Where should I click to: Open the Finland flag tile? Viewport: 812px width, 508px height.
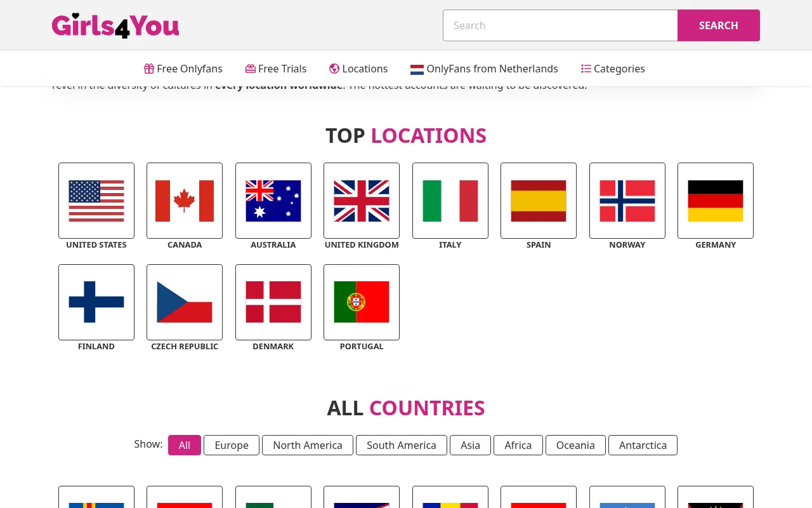[96, 302]
